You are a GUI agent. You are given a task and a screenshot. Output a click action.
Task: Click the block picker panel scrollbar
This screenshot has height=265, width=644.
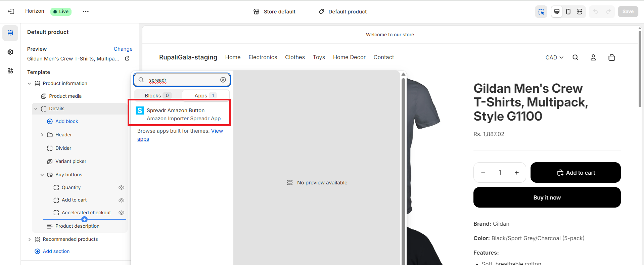(404, 171)
